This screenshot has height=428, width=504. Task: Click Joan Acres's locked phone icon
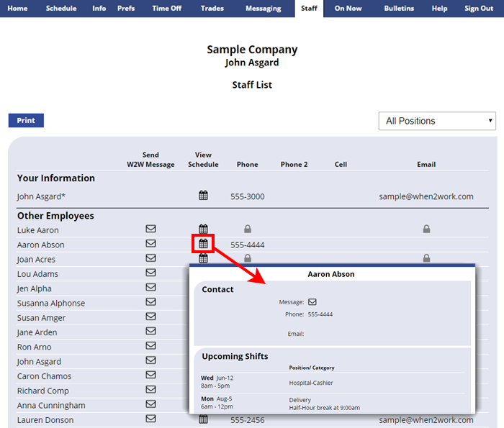click(x=248, y=258)
